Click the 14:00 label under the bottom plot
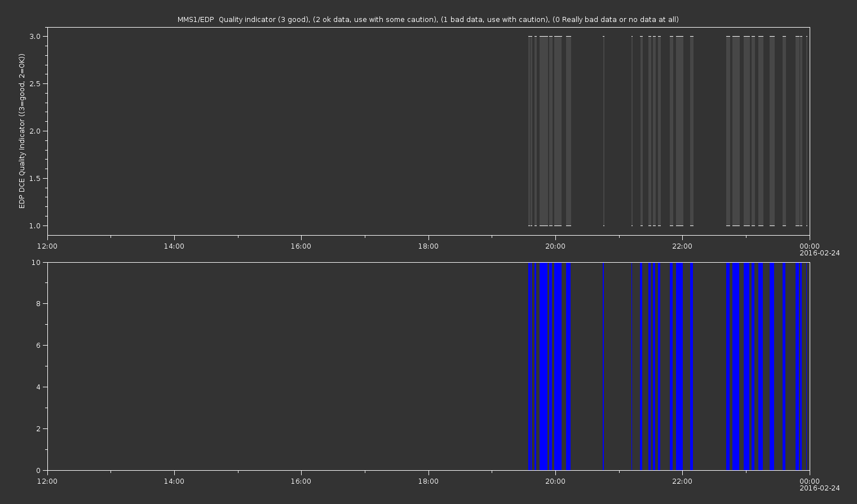 [174, 481]
